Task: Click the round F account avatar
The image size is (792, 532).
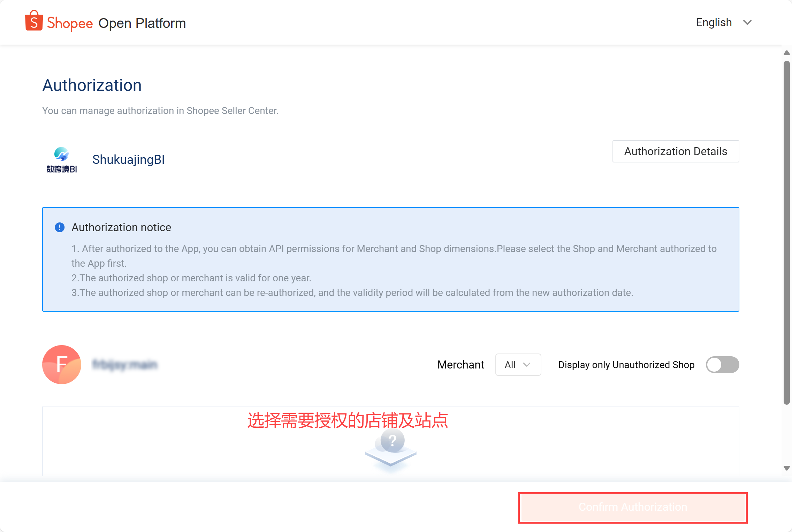Action: [x=62, y=365]
